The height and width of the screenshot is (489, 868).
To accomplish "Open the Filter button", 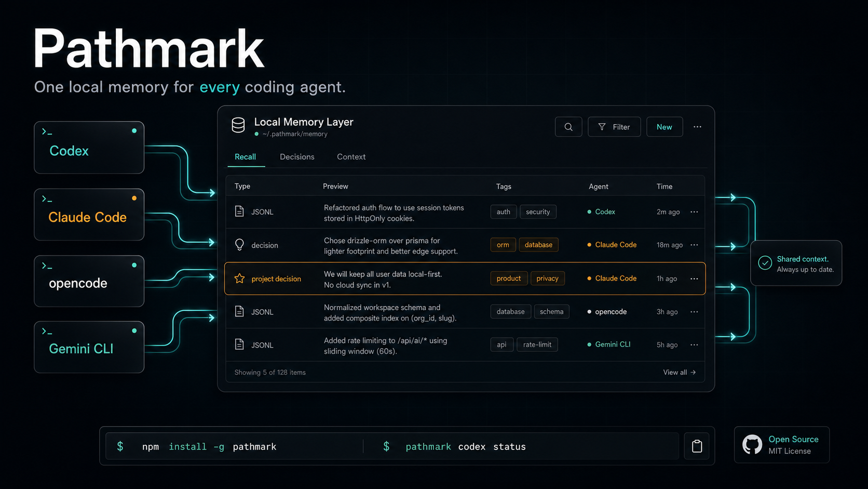I will coord(614,127).
